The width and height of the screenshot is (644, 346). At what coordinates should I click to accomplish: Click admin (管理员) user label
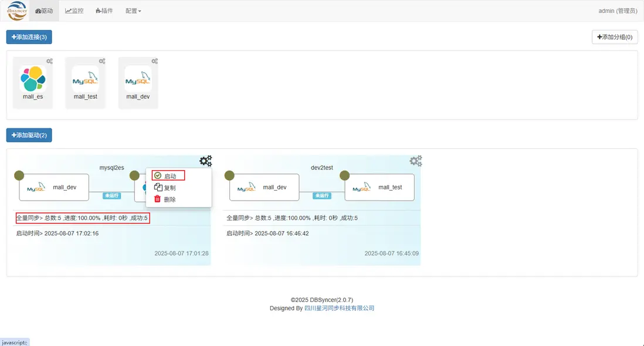click(x=617, y=11)
